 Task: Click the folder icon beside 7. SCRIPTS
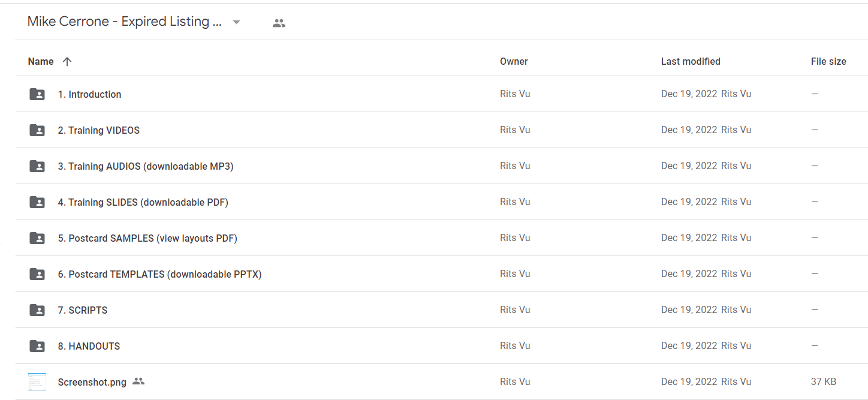point(37,310)
